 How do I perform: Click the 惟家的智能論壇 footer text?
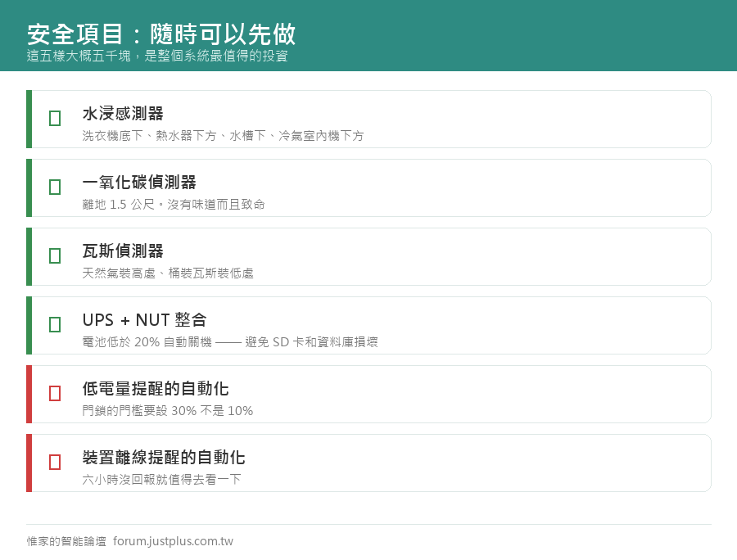click(x=66, y=541)
